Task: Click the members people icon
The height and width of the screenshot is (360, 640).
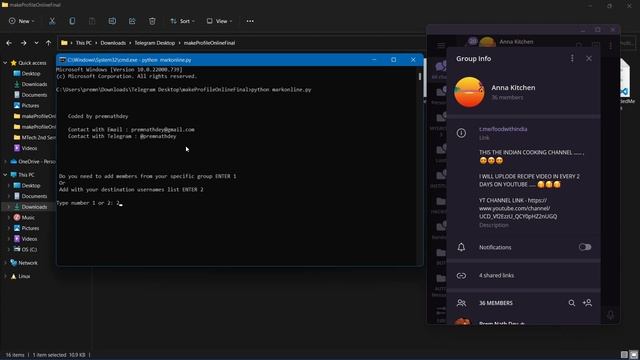Action: tap(461, 303)
